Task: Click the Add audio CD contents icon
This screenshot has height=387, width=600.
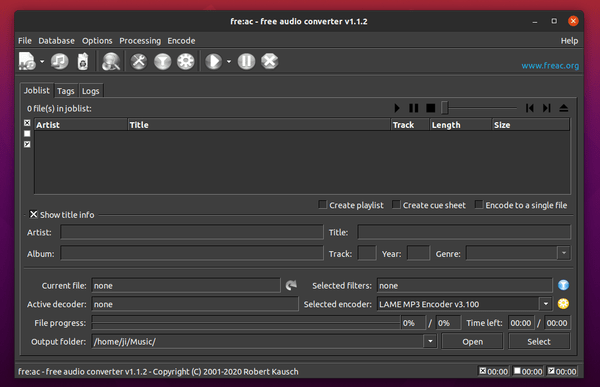Action: (59, 61)
